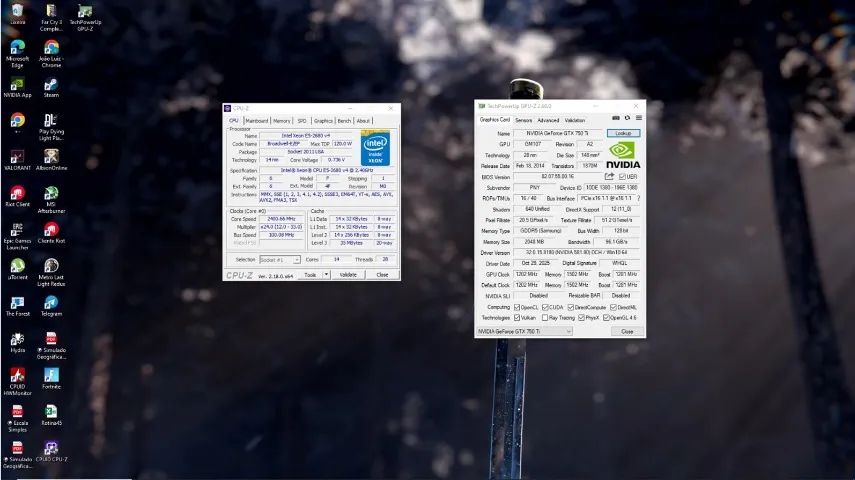Click the Lookup button in GPU-Z
Image resolution: width=855 pixels, height=480 pixels.
623,133
